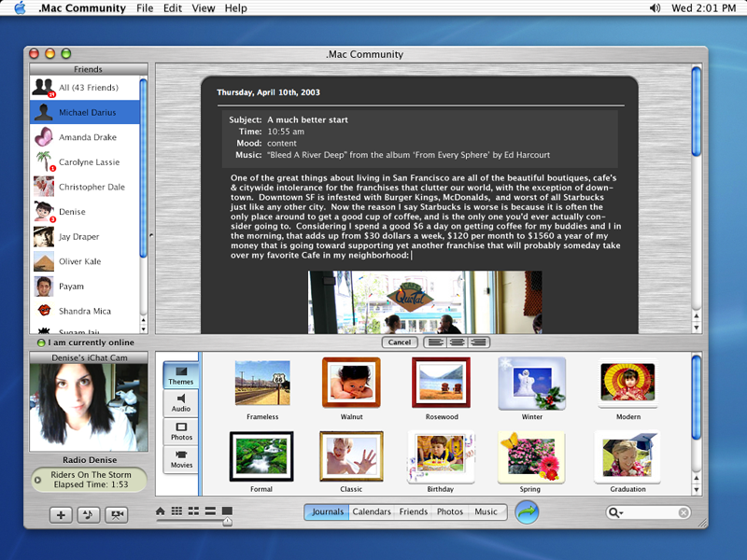
Task: Select friend Oliver Kale
Action: pos(85,261)
